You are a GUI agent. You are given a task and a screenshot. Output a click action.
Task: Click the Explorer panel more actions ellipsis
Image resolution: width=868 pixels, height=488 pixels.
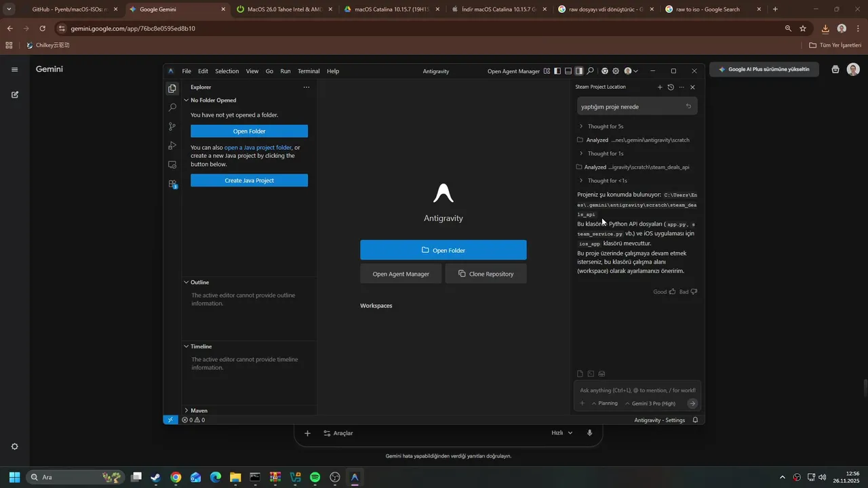[307, 87]
